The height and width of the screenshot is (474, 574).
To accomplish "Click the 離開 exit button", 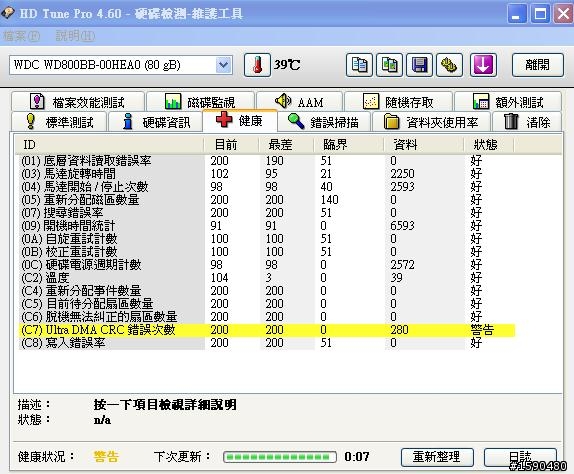I will tap(537, 65).
